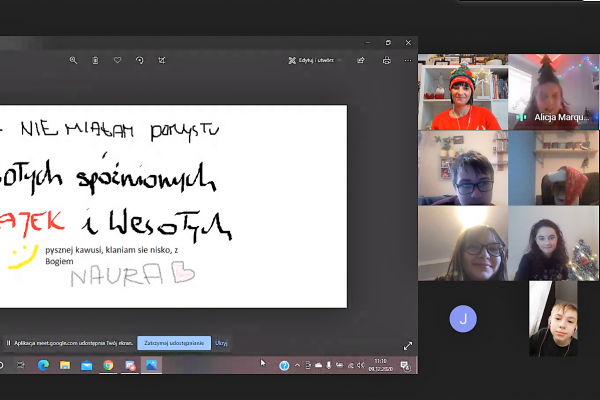This screenshot has width=600, height=400.
Task: Print the image using the printer icon
Action: point(385,60)
